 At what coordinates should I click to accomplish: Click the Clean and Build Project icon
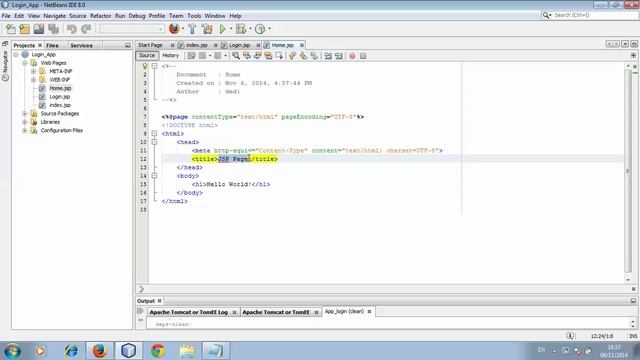tap(207, 29)
